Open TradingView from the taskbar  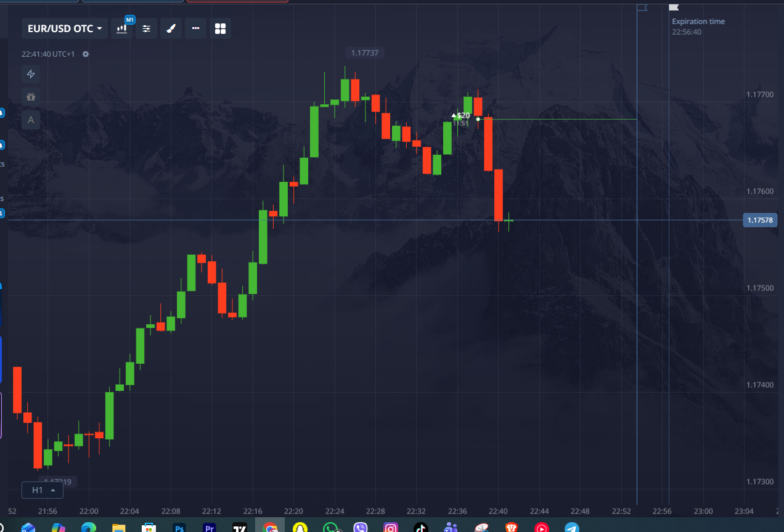click(240, 528)
